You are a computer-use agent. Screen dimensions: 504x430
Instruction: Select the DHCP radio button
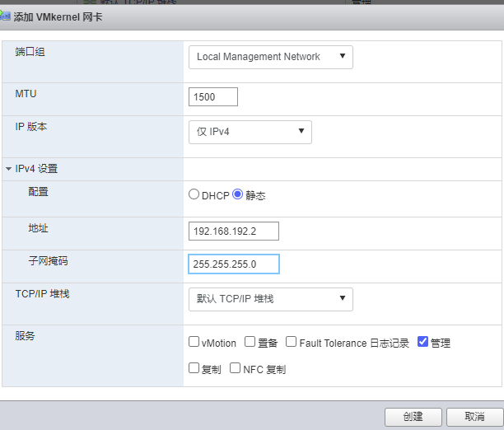click(194, 195)
